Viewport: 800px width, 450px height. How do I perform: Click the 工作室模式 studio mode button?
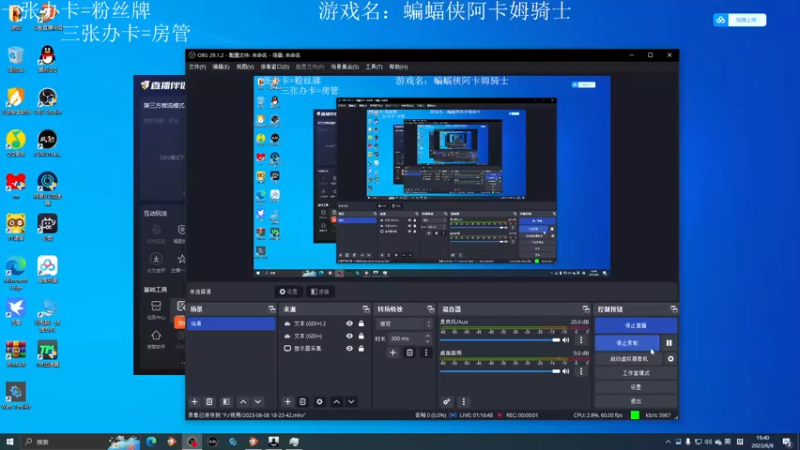point(636,373)
